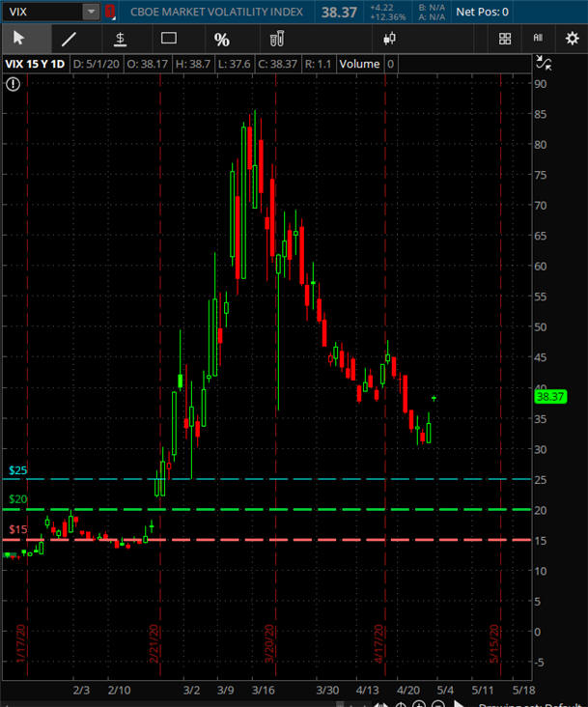Open the chart grid layout icon
Image resolution: width=588 pixels, height=707 pixels.
[x=504, y=40]
